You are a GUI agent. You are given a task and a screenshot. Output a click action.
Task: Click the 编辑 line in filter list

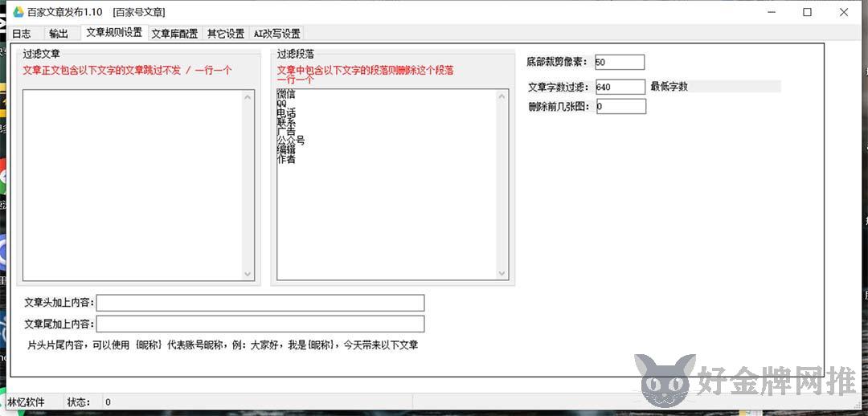[285, 150]
